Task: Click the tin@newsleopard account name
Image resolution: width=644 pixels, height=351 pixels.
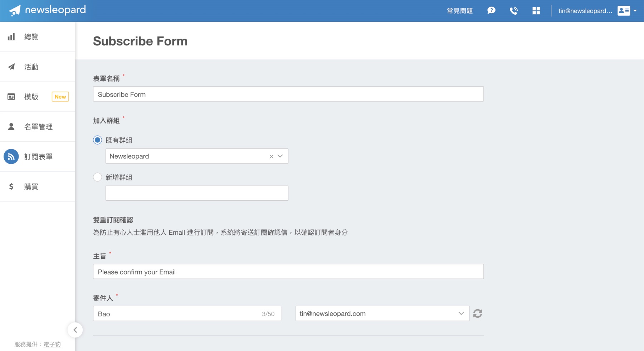Action: (585, 11)
